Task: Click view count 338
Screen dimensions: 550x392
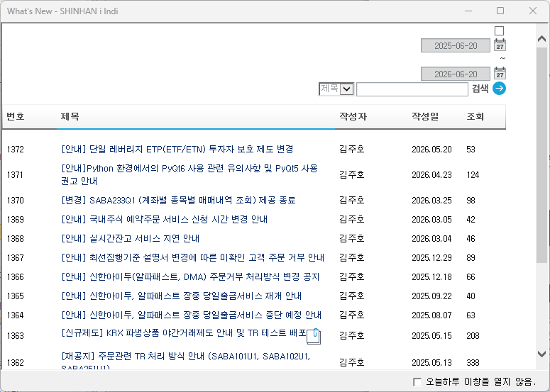Action: click(x=473, y=363)
